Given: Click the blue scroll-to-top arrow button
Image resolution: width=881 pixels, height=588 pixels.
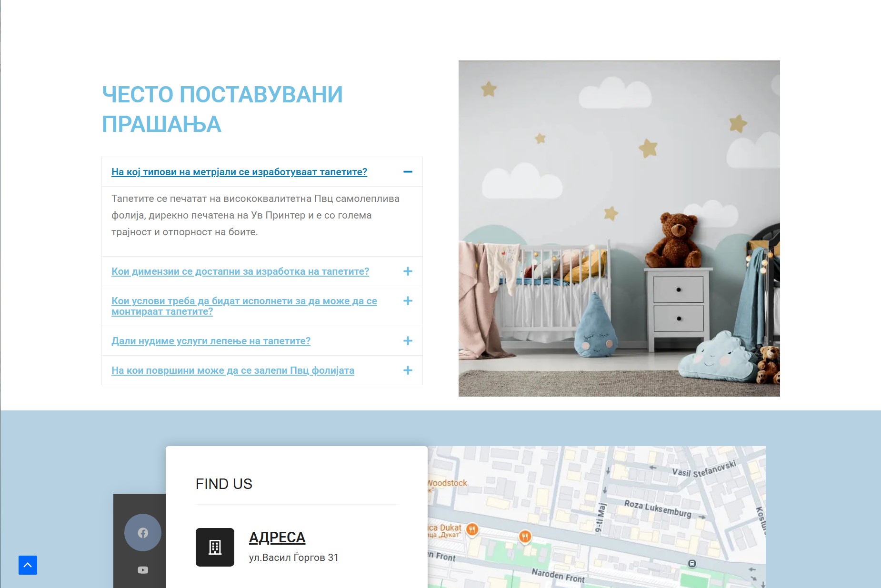Looking at the screenshot, I should point(28,565).
